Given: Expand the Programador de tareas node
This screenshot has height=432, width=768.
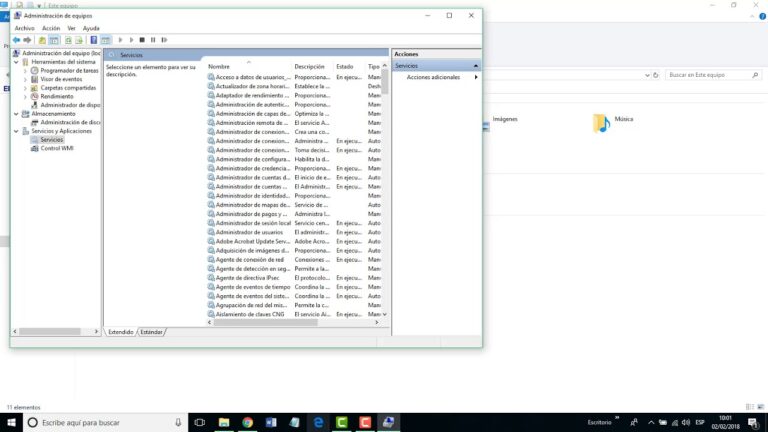Looking at the screenshot, I should click(25, 71).
